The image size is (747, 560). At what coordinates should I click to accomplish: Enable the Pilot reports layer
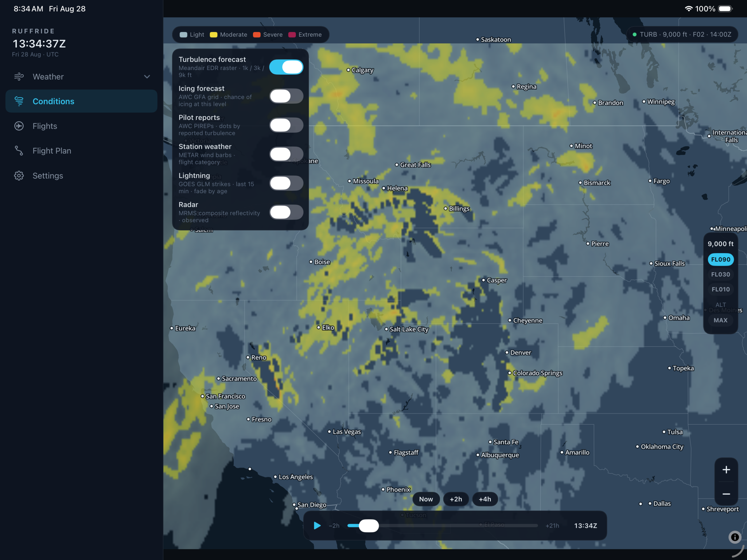286,125
